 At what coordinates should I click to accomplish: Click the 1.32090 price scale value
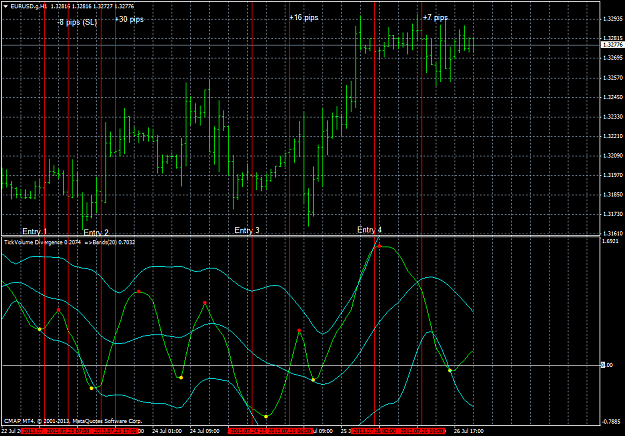click(613, 155)
